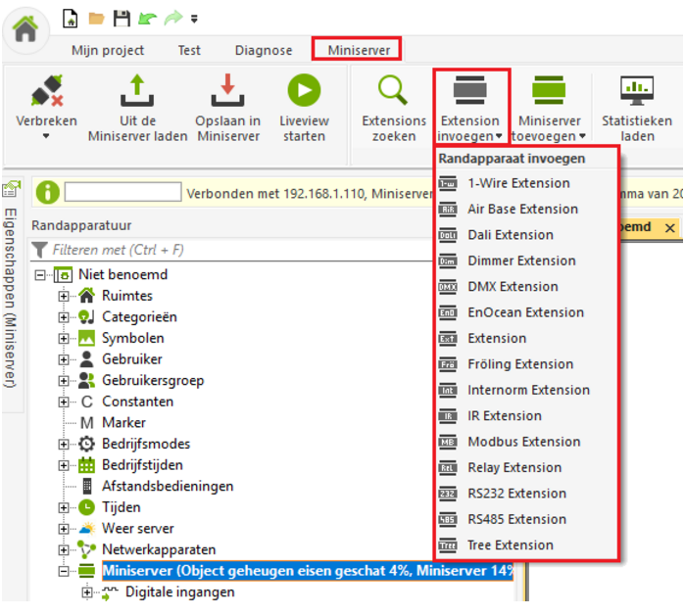Screen dimensions: 685x616
Task: Expand the Ruimtes tree node
Action: coord(64,296)
